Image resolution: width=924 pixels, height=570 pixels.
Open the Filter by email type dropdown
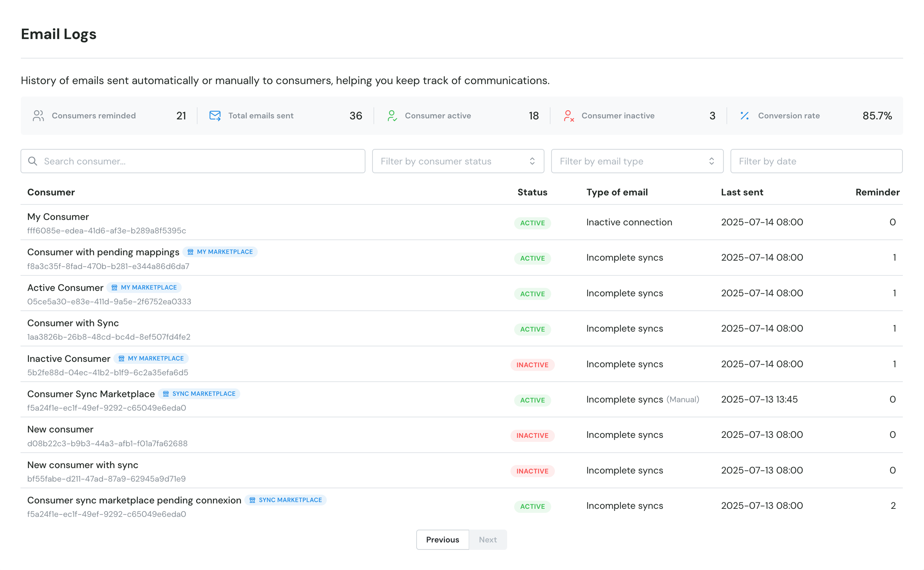coord(637,161)
